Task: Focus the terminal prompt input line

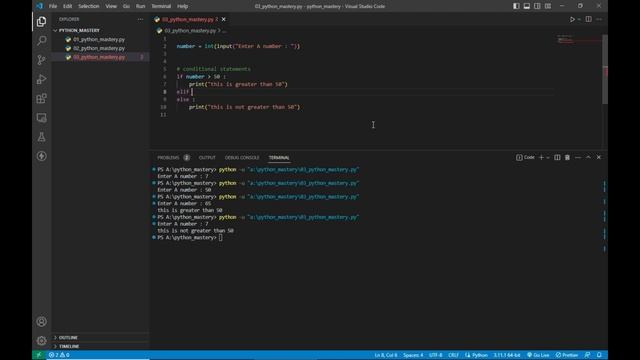Action: point(220,238)
